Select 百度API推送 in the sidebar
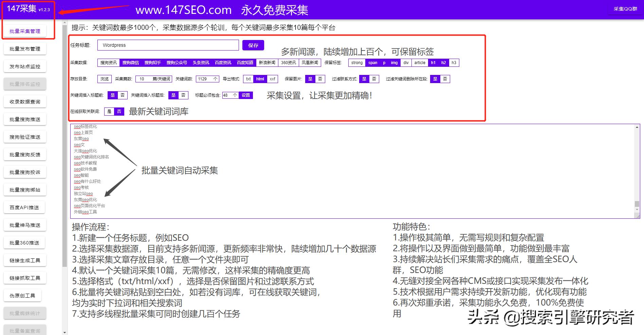644x335 pixels. click(24, 207)
